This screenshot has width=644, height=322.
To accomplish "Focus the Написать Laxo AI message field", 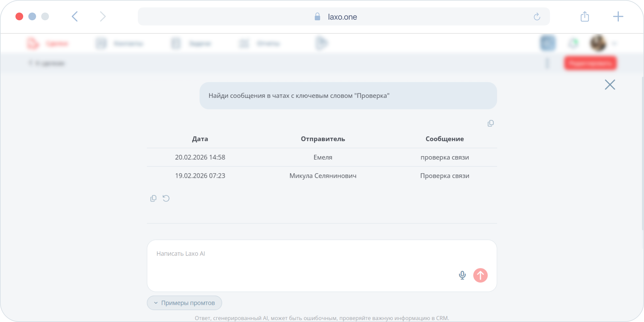I will click(x=322, y=266).
